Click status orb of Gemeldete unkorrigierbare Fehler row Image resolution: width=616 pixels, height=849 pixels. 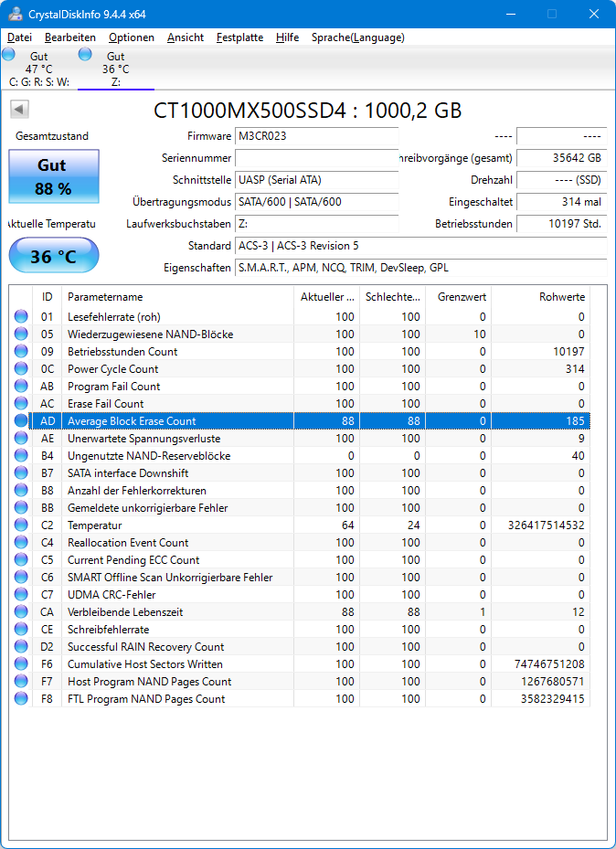[21, 508]
